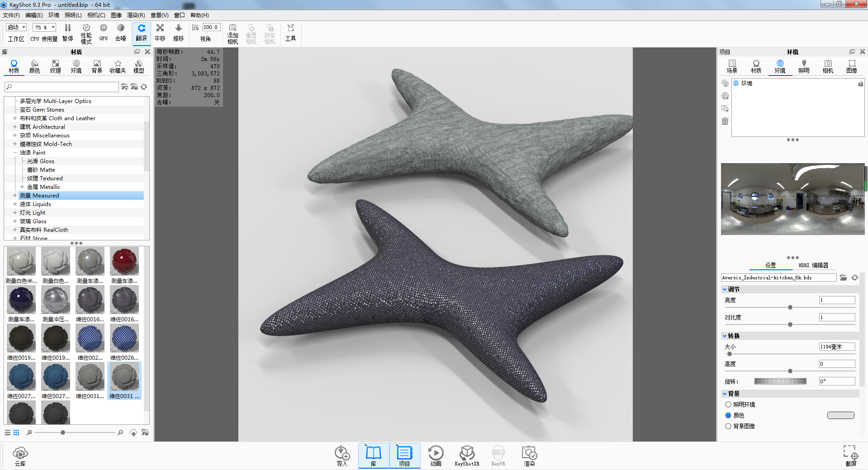Select the Tumble camera tool
The width and height of the screenshot is (868, 470).
142,33
